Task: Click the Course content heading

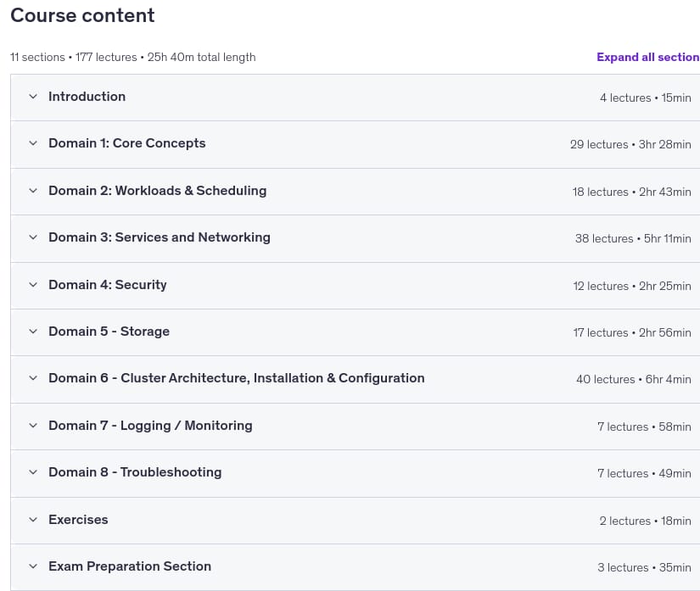Action: 82,15
